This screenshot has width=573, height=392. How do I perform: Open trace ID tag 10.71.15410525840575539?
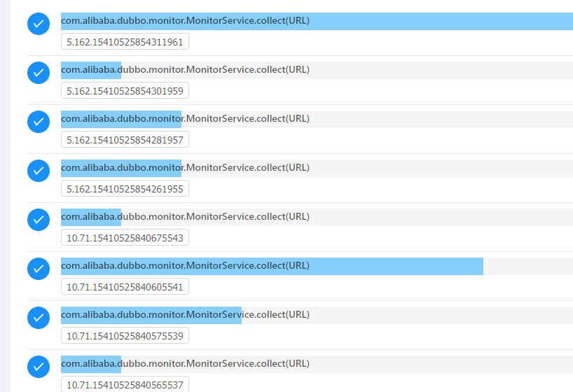point(125,335)
